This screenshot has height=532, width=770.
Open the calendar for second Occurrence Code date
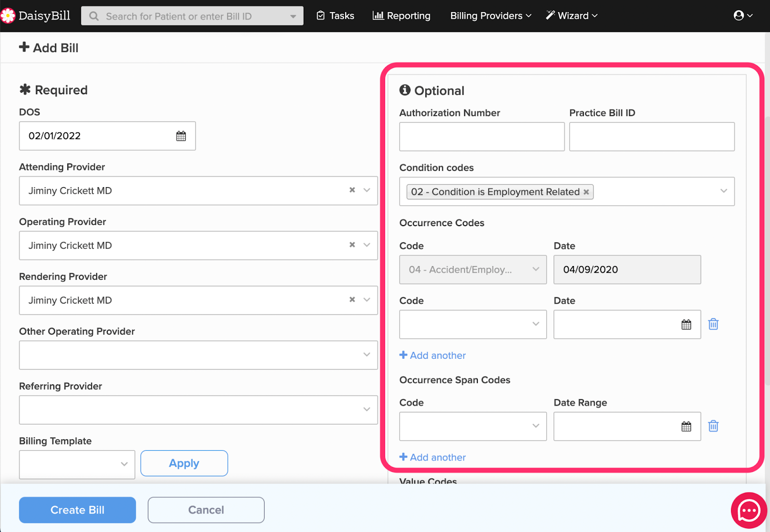686,325
